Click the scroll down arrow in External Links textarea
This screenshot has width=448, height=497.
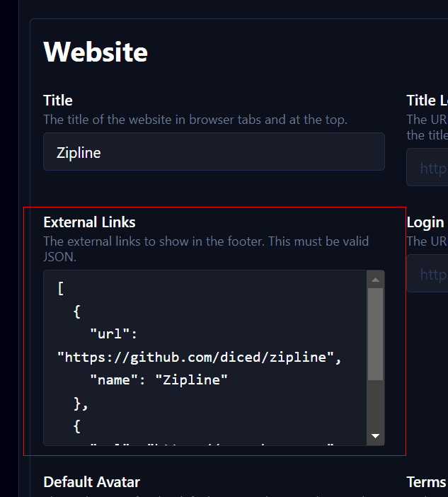tap(375, 436)
